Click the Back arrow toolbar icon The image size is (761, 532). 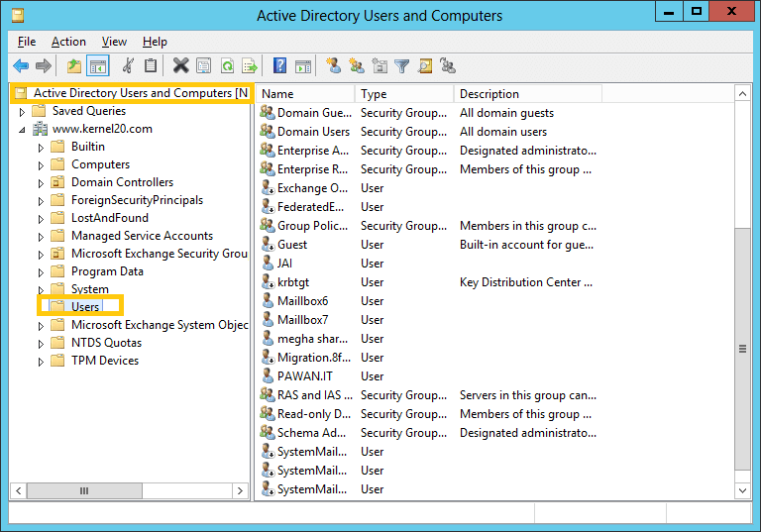coord(21,65)
